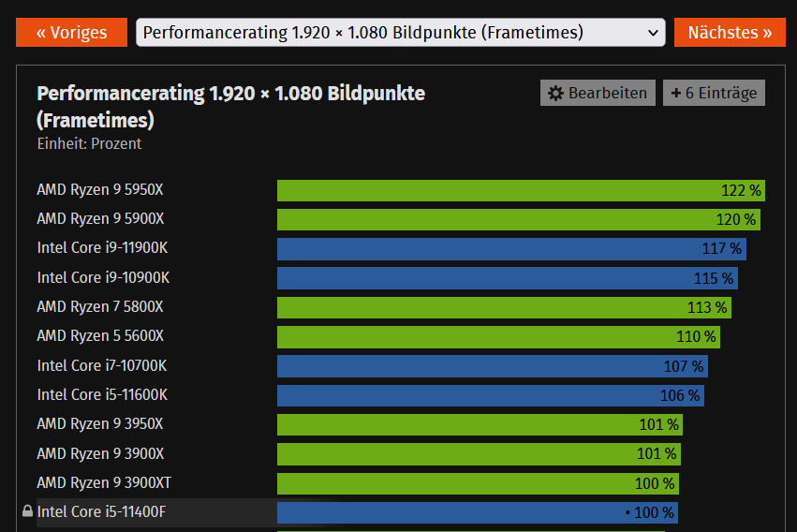
Task: Click the Ryzen 9 3900XT 100 % bar
Action: click(478, 483)
